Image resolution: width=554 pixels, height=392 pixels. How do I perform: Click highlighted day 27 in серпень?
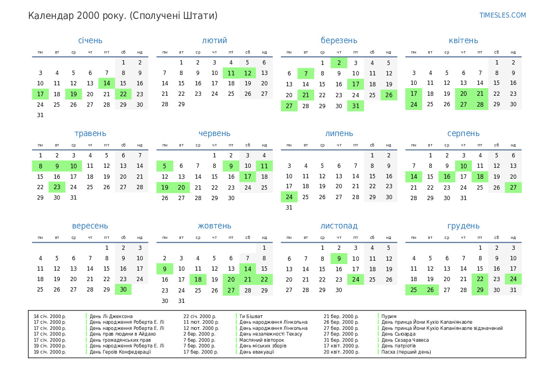coord(513,187)
